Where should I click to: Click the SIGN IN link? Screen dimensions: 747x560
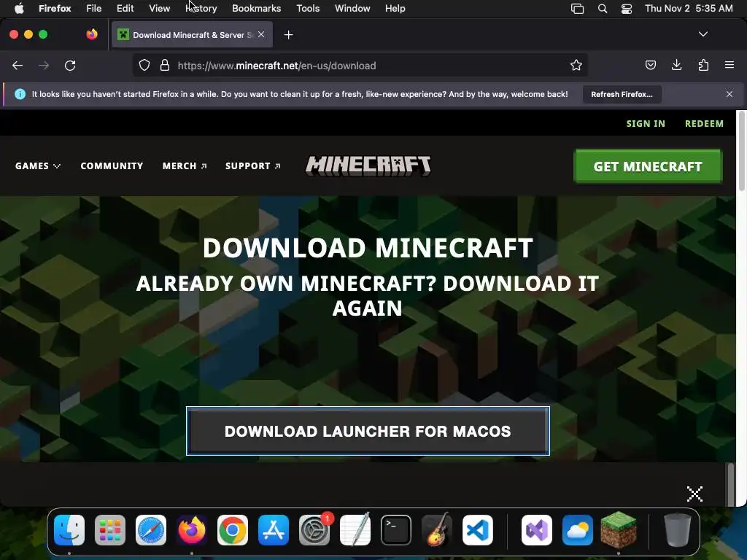click(646, 123)
